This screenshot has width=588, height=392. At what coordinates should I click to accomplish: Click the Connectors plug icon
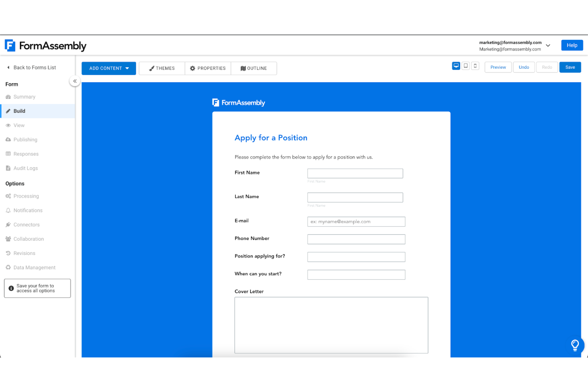8,225
